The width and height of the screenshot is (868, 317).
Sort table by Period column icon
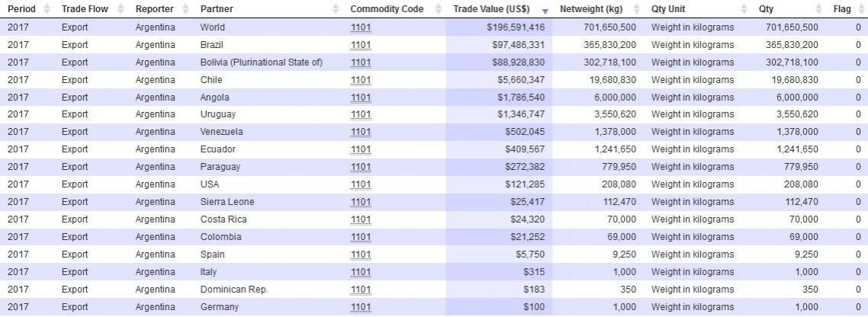pyautogui.click(x=47, y=9)
